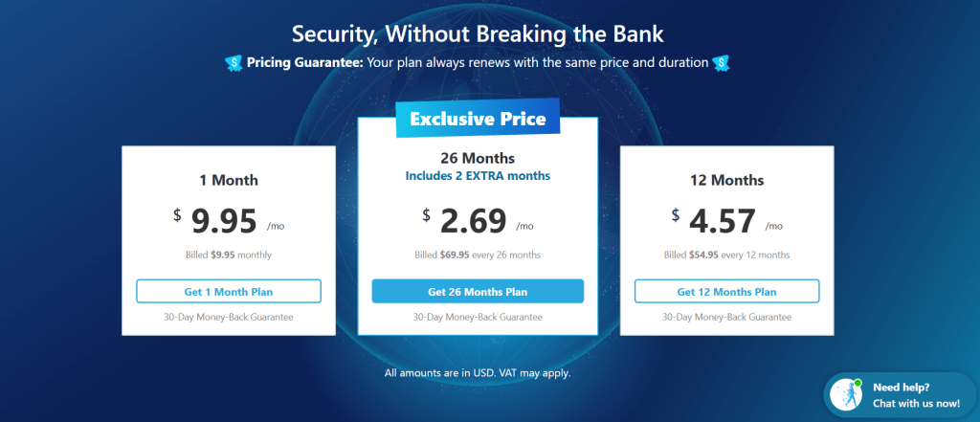Open 'Chat with us now!' help text
The image size is (980, 422).
(916, 403)
